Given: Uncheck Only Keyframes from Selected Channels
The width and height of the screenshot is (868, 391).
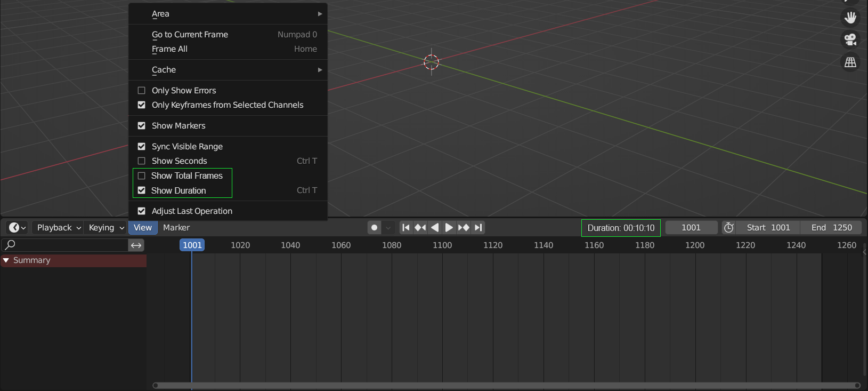Looking at the screenshot, I should tap(142, 105).
